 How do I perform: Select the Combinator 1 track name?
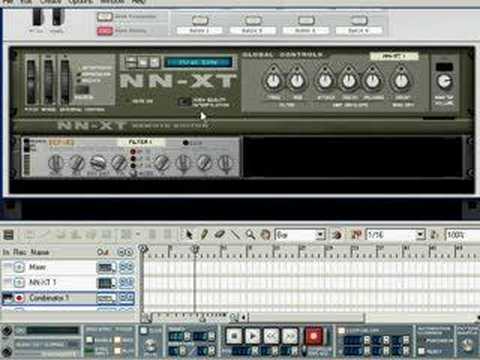[49, 298]
